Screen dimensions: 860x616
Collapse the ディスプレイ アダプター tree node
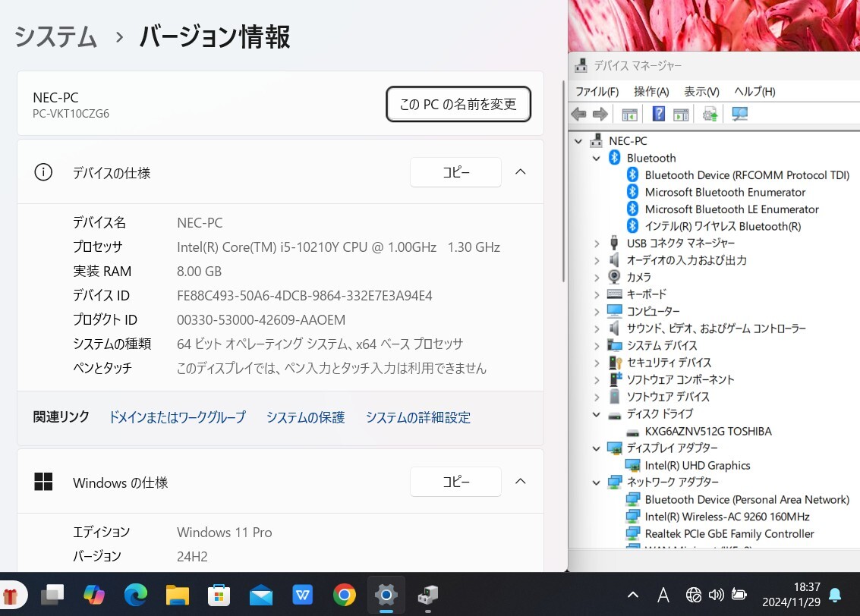tap(596, 448)
